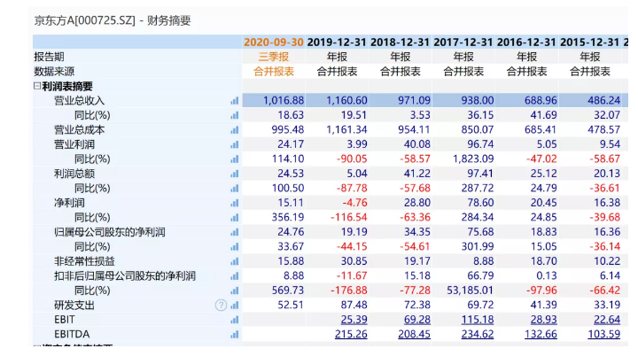The height and width of the screenshot is (364, 638).
Task: Open EBITDA value 234.62 link
Action: click(478, 334)
